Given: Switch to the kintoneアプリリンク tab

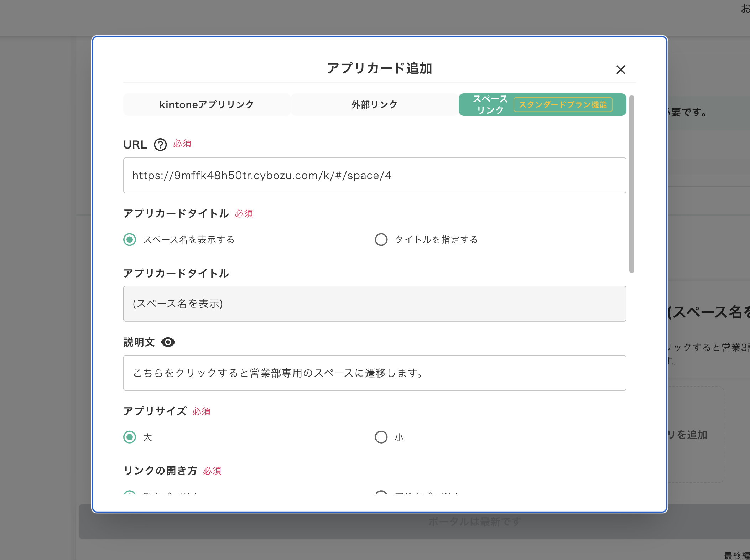Looking at the screenshot, I should pyautogui.click(x=207, y=104).
